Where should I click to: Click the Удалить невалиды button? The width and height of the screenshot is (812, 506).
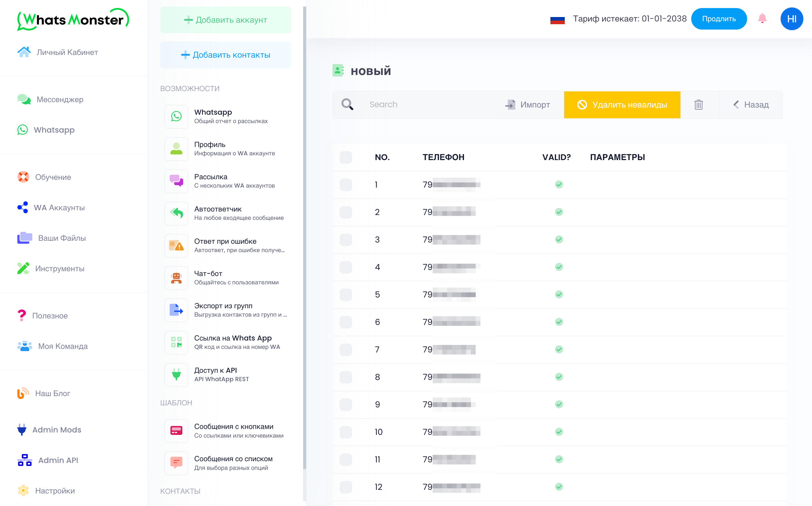[x=622, y=105]
